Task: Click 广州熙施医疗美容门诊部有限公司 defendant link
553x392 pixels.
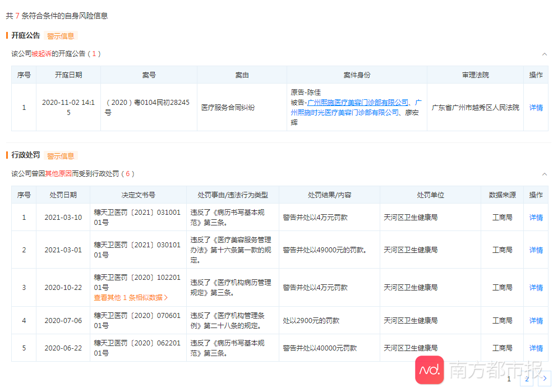Action: [358, 103]
